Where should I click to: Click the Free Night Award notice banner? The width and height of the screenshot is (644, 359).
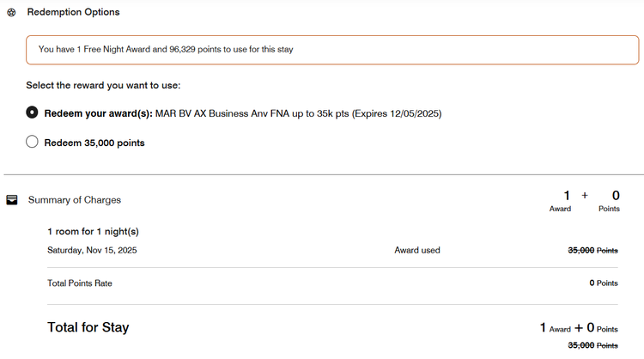click(x=332, y=50)
